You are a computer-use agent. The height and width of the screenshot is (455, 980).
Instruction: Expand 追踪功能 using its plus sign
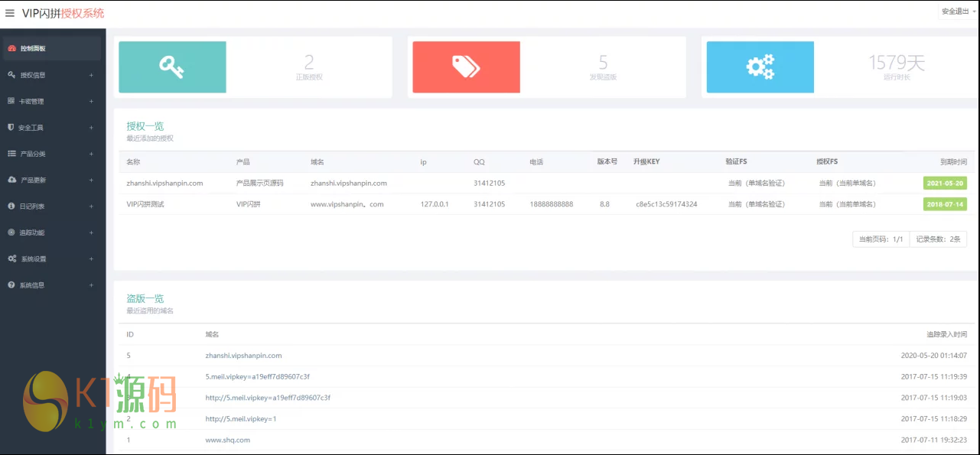(91, 232)
